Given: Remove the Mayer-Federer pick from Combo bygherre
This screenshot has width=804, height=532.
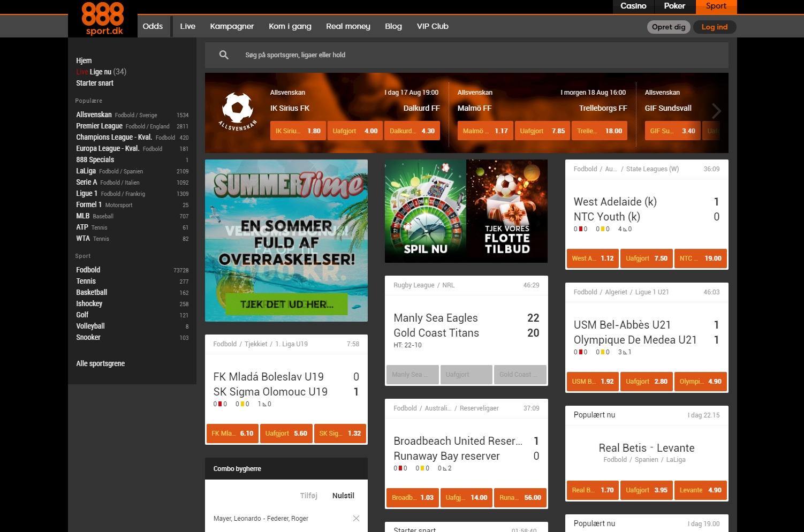Looking at the screenshot, I should [356, 518].
